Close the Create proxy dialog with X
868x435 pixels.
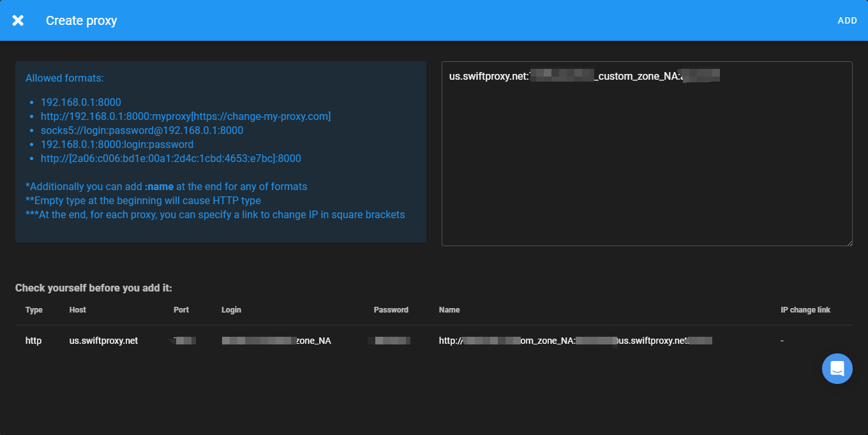[x=18, y=20]
